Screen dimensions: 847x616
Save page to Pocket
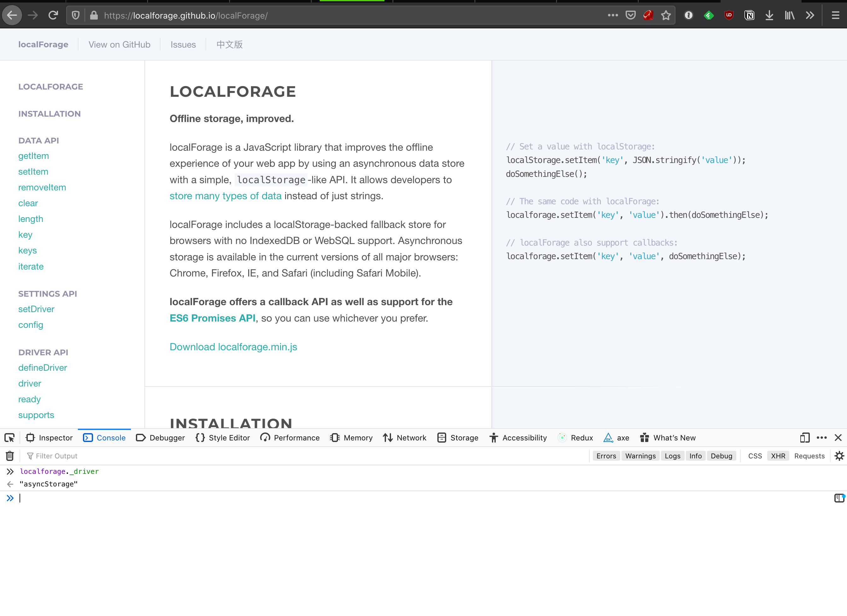point(631,15)
